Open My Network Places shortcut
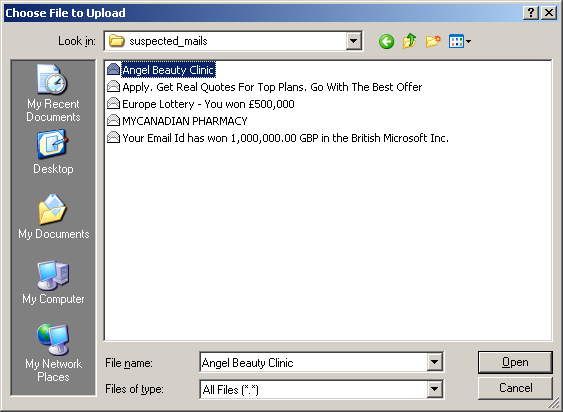 coord(53,353)
